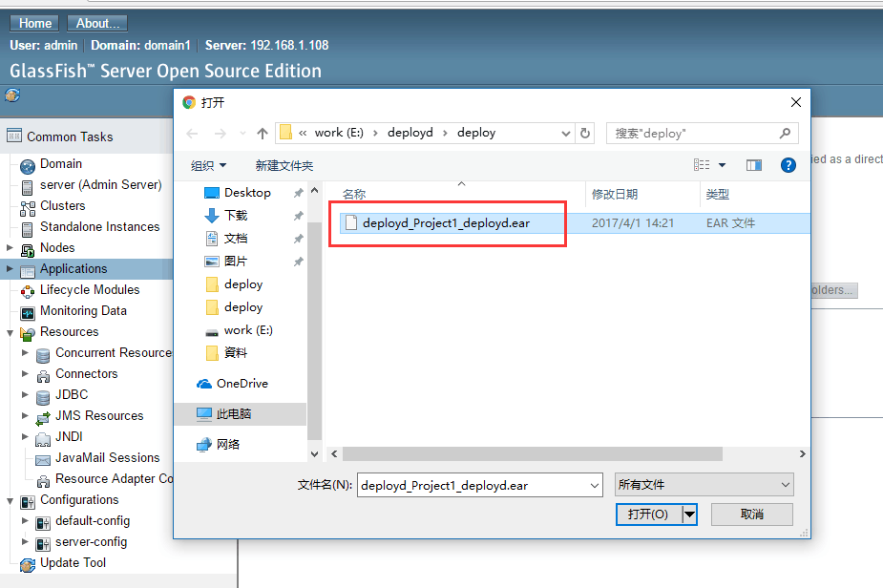The width and height of the screenshot is (883, 588).
Task: Click the Nodes icon in tree
Action: (x=27, y=250)
